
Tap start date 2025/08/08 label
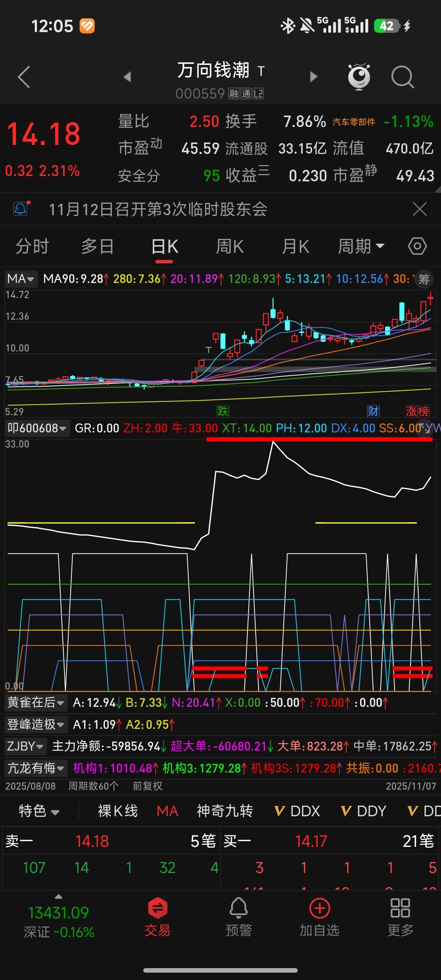point(30,786)
